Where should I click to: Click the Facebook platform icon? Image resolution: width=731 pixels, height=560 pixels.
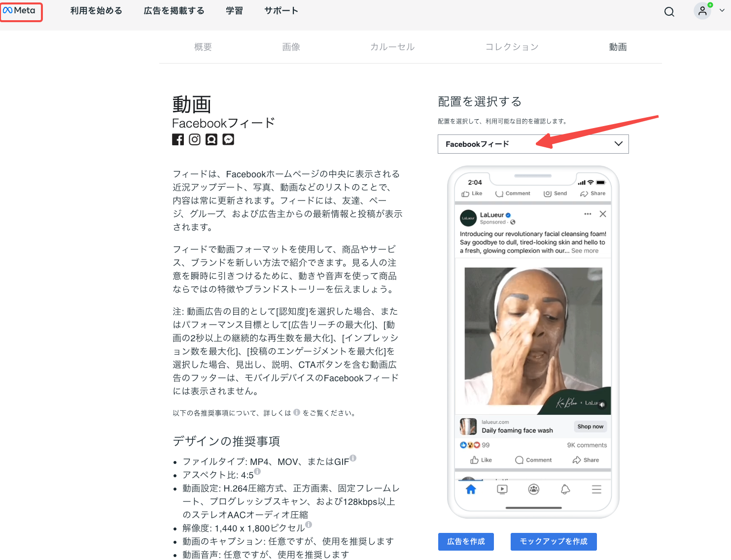coord(178,139)
